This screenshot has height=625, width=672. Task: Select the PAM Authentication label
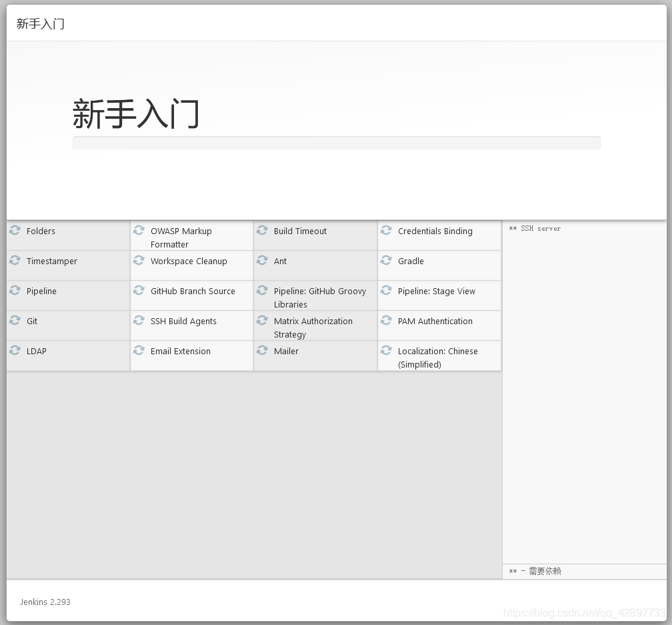435,321
